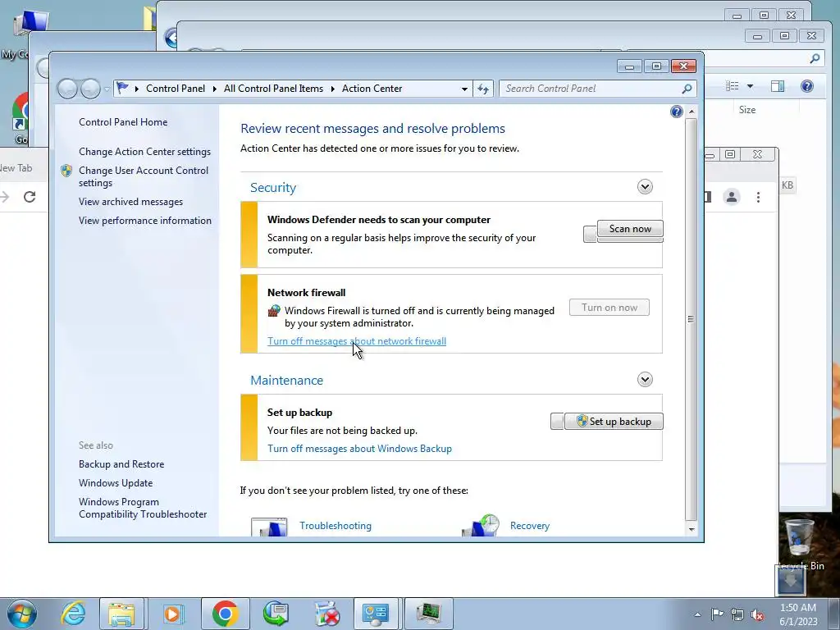Click the Windows Firewall brick icon
This screenshot has height=630, width=840.
pos(274,311)
